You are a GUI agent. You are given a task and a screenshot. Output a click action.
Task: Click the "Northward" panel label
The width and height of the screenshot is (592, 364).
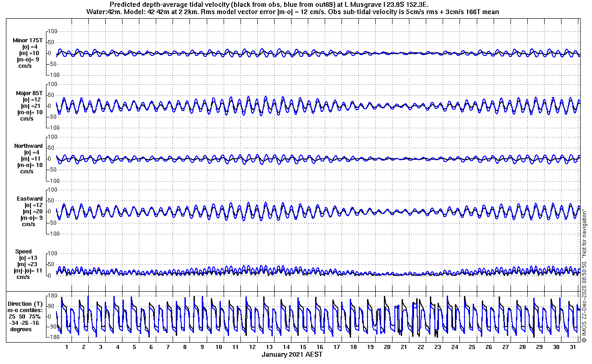click(x=28, y=146)
